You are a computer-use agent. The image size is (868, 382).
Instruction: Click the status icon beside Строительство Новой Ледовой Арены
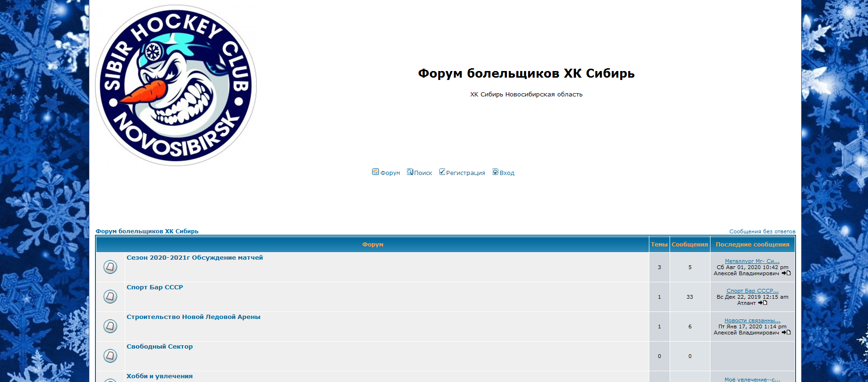tap(110, 326)
